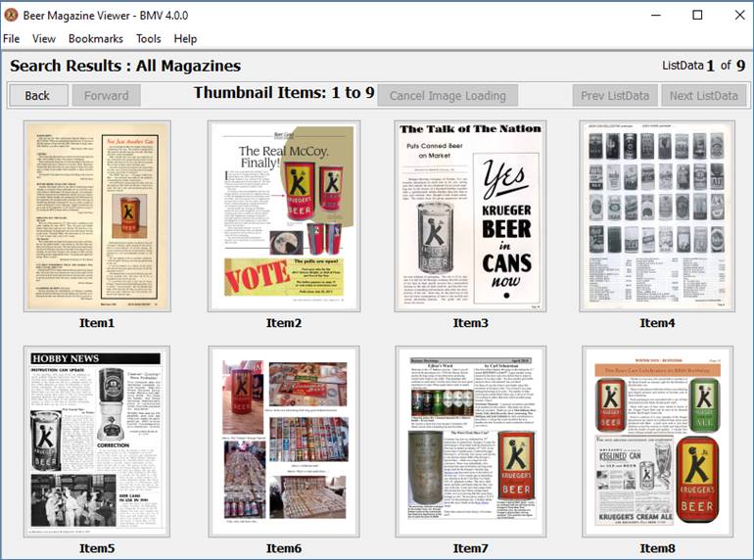Open the Item7 newsletter page thumbnail
The height and width of the screenshot is (560, 754).
(x=470, y=442)
